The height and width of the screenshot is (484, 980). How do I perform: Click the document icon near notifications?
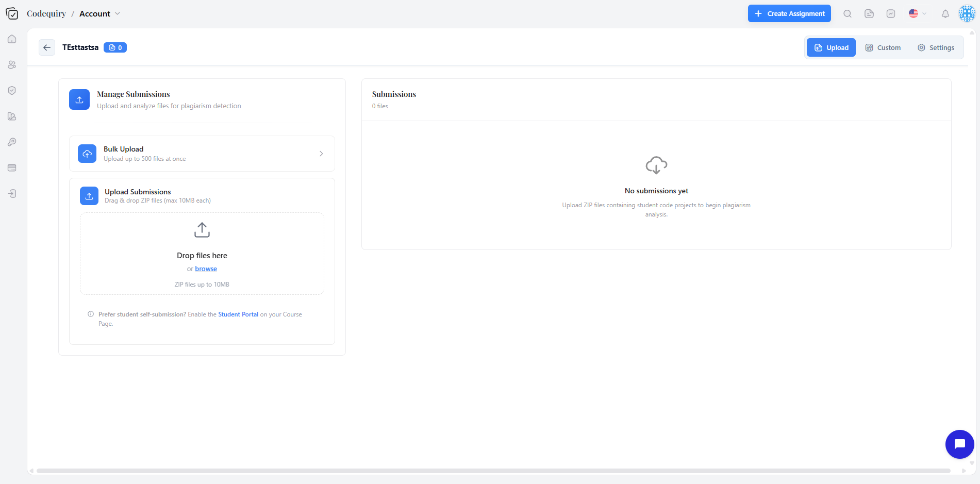click(869, 13)
